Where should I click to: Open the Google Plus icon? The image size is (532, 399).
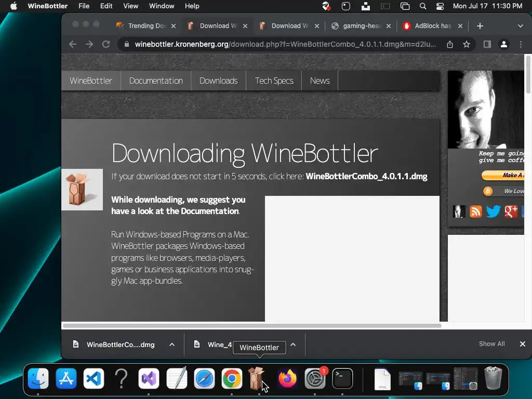[511, 211]
